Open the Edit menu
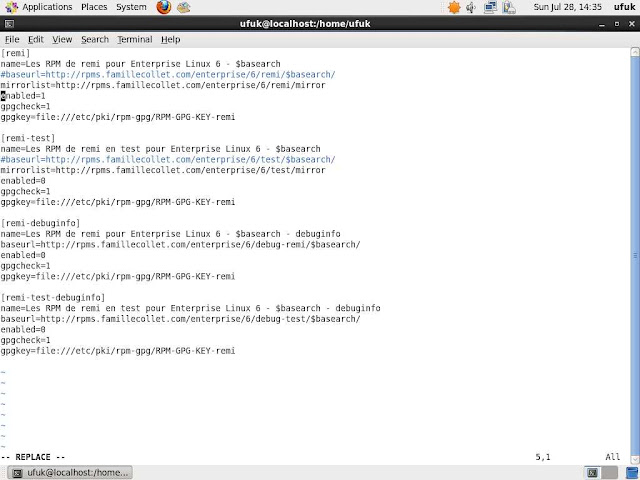This screenshot has height=480, width=640. pyautogui.click(x=36, y=40)
